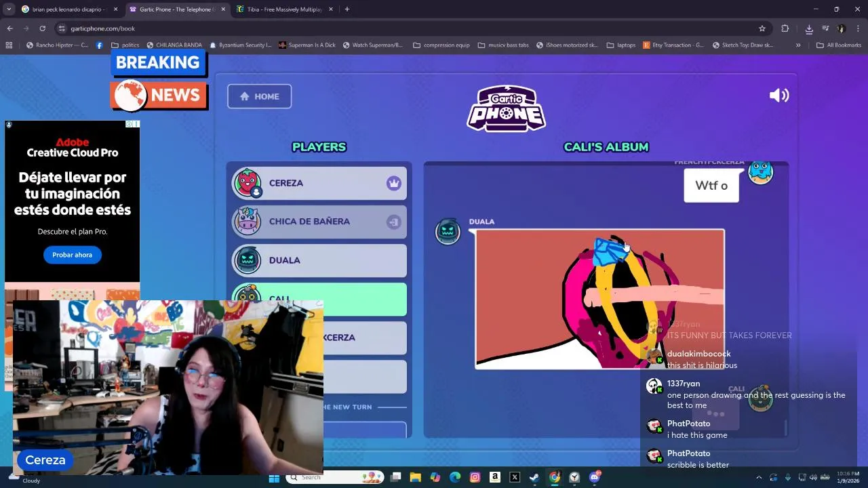The height and width of the screenshot is (488, 868).
Task: View site information icon in the address bar
Action: (62, 28)
